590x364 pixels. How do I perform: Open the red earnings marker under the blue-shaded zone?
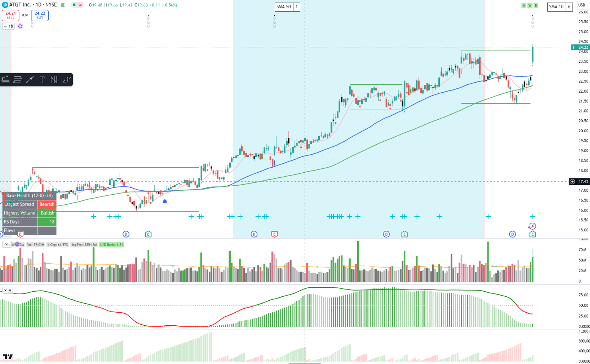coord(274,234)
